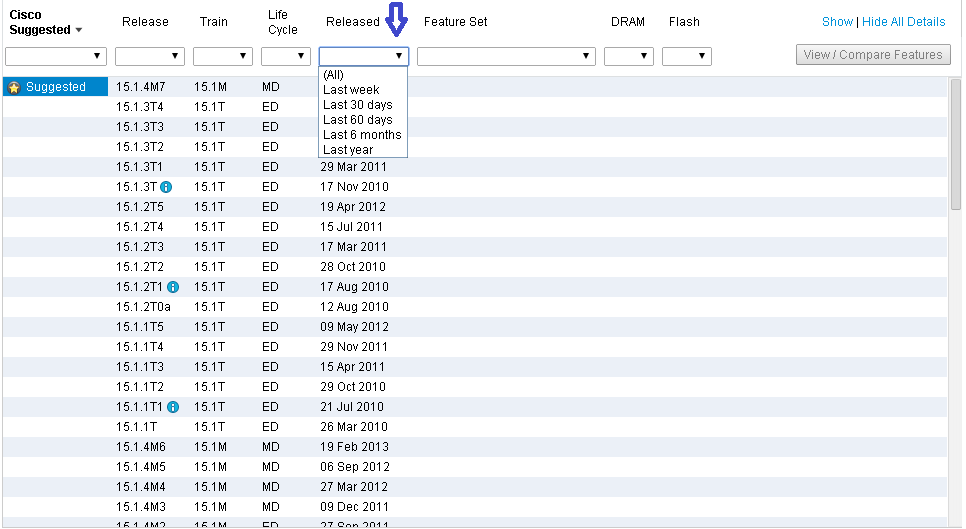This screenshot has width=966, height=529.
Task: Choose the Last 60 days option
Action: (x=357, y=119)
